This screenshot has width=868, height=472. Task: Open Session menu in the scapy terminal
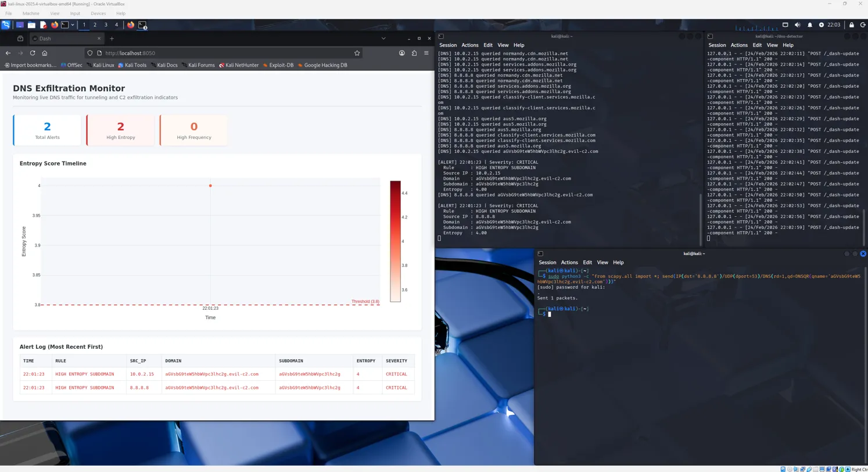547,262
